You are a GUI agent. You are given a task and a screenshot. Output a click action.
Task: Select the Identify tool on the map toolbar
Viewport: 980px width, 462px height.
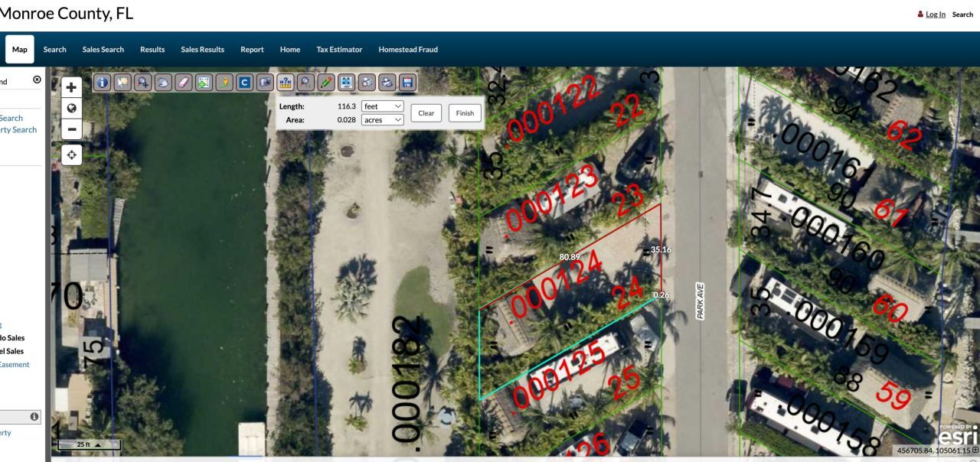[x=102, y=83]
